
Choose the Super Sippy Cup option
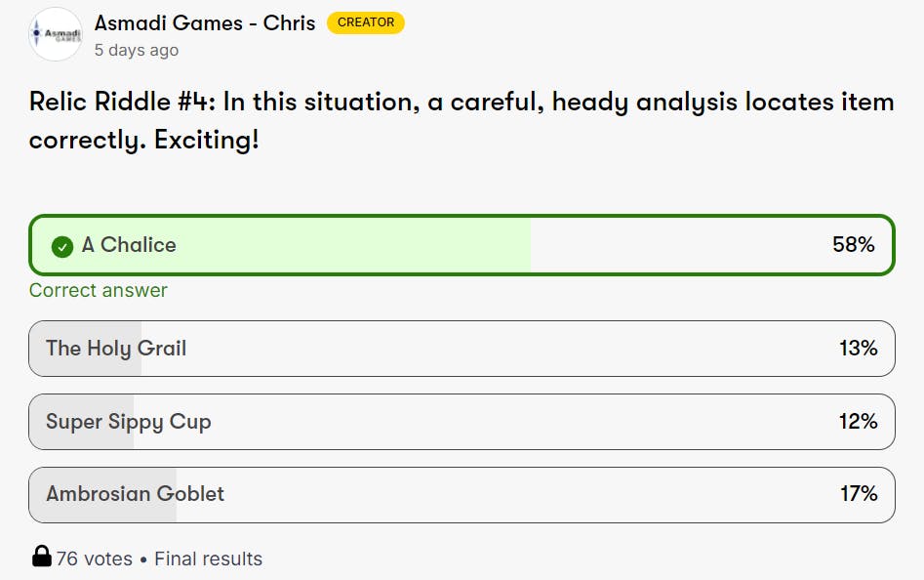(128, 422)
